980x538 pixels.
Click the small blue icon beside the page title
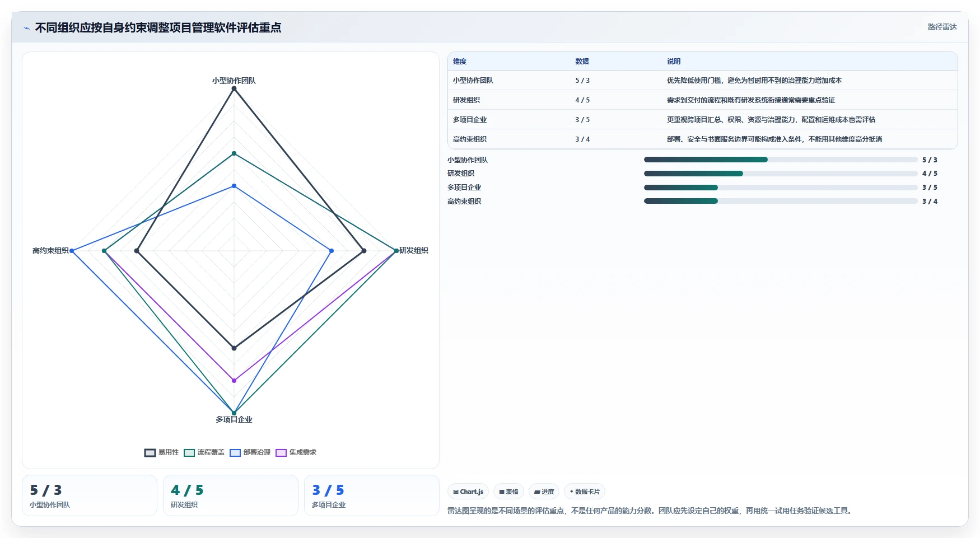point(26,28)
